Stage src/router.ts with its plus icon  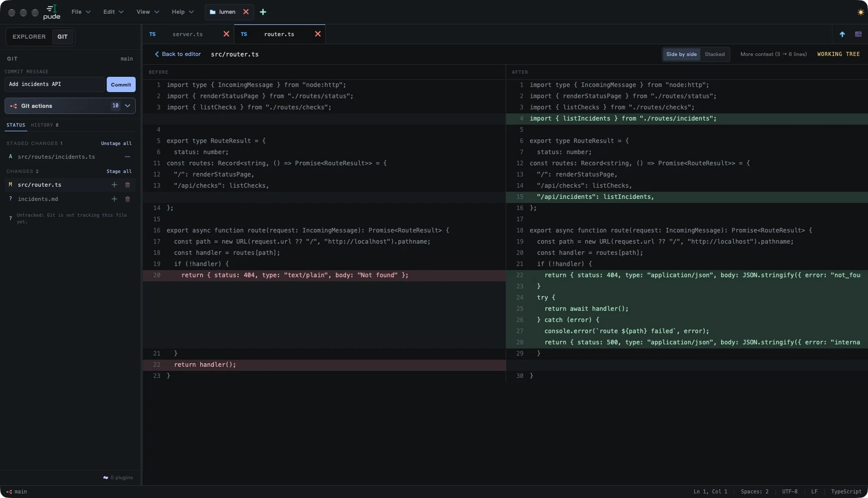[x=114, y=185]
